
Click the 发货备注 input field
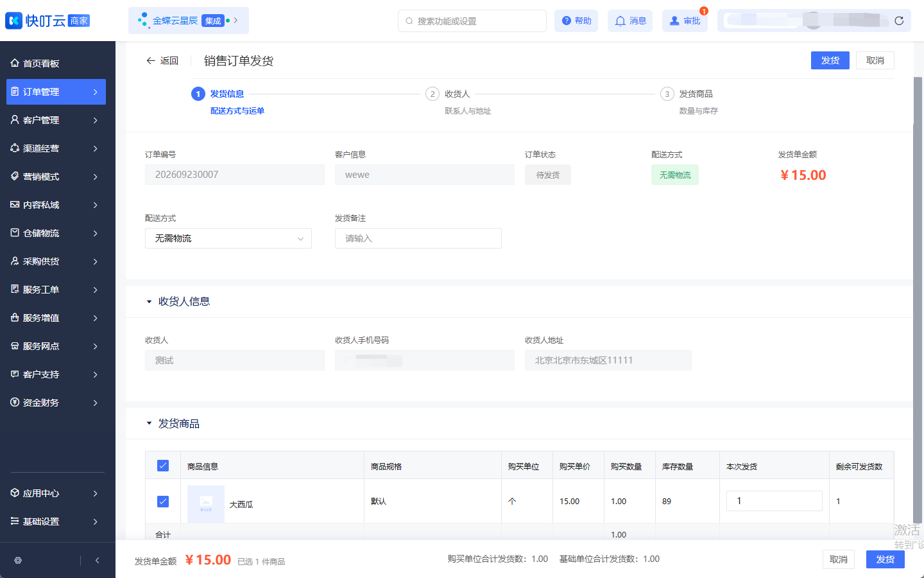(x=418, y=238)
